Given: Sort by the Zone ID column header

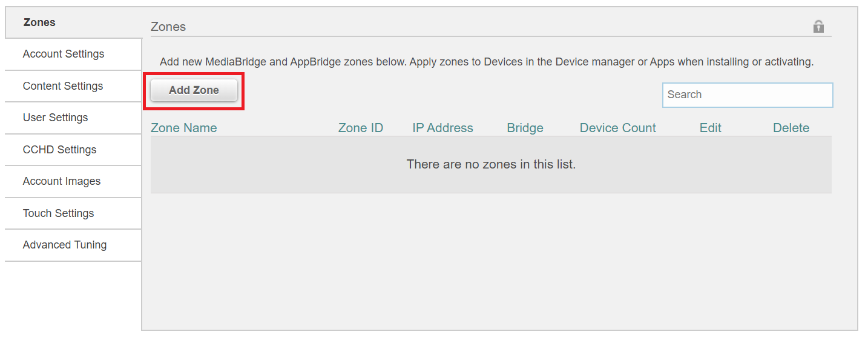Looking at the screenshot, I should click(x=360, y=128).
